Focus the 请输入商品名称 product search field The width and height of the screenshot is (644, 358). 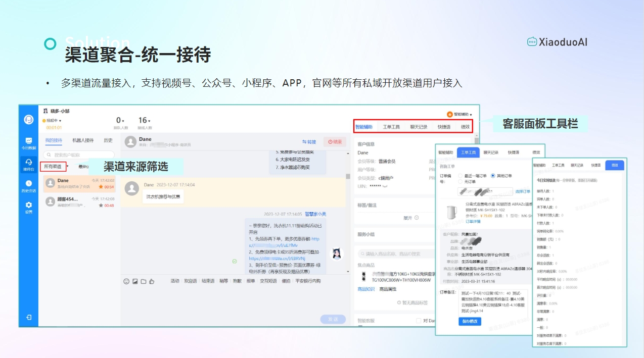click(396, 253)
